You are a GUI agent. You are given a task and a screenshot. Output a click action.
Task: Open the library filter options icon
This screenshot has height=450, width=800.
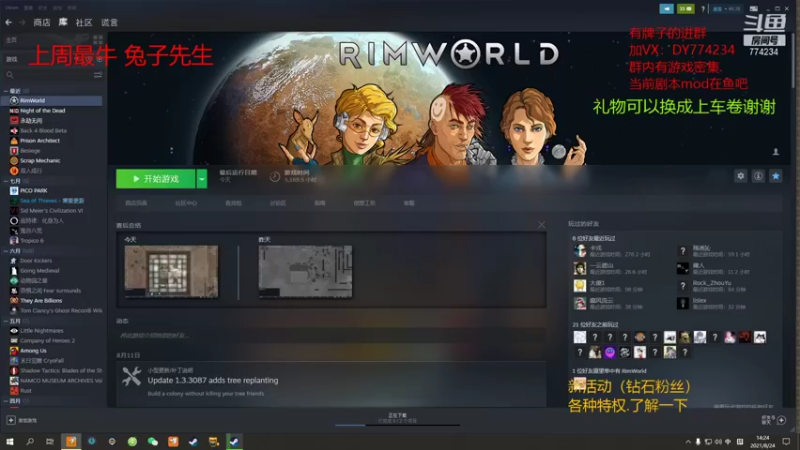pyautogui.click(x=98, y=75)
